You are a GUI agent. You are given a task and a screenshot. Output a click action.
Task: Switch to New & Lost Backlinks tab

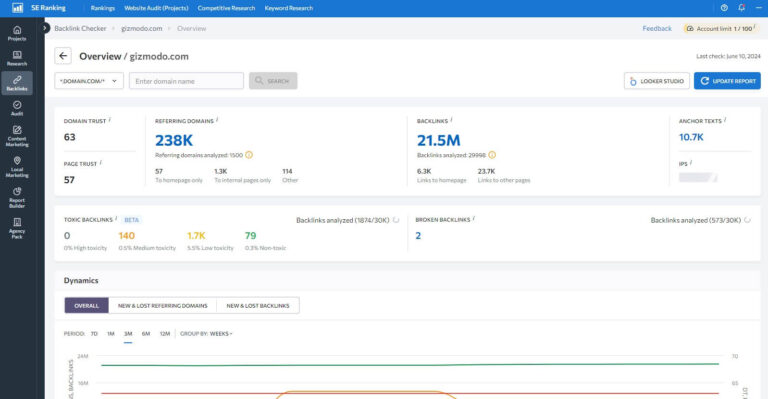coord(258,305)
